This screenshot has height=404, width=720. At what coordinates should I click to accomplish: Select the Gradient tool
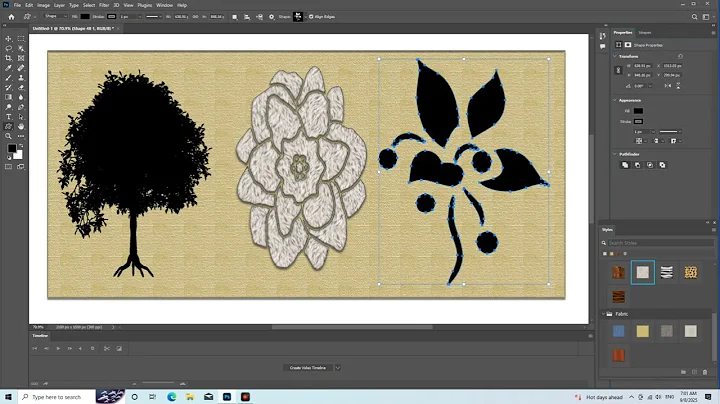[8, 97]
